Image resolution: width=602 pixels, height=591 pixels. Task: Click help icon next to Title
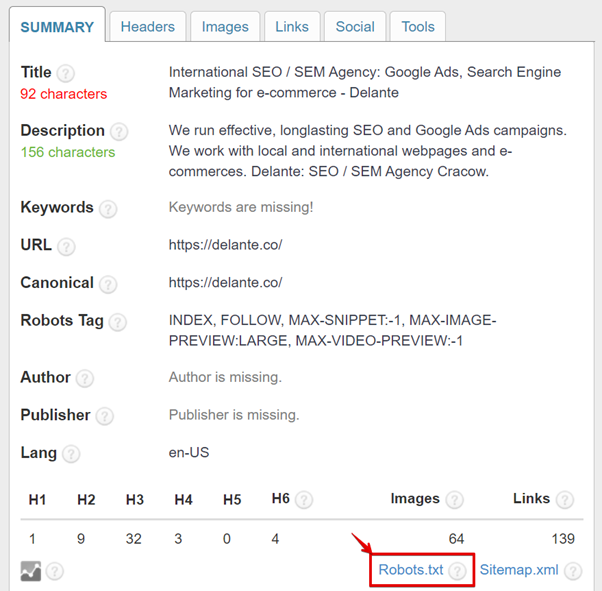[66, 73]
